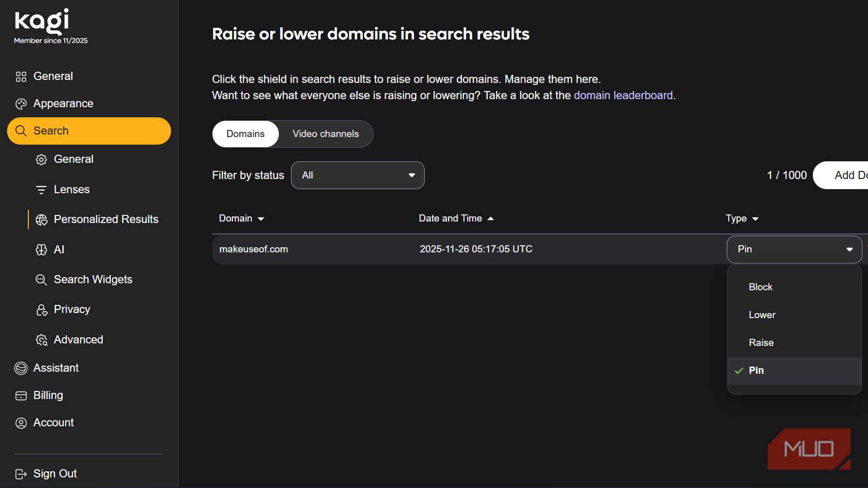Click the Privacy lock icon
868x488 pixels.
click(x=42, y=309)
